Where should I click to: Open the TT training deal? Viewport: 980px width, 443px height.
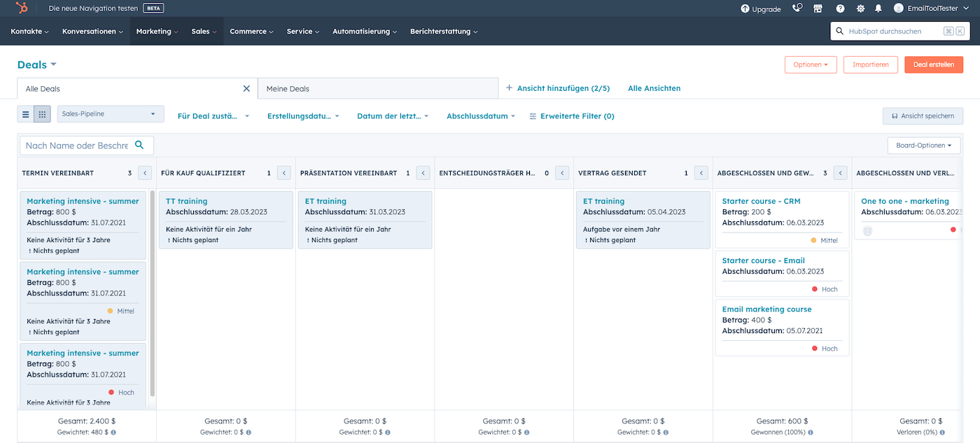click(x=186, y=201)
